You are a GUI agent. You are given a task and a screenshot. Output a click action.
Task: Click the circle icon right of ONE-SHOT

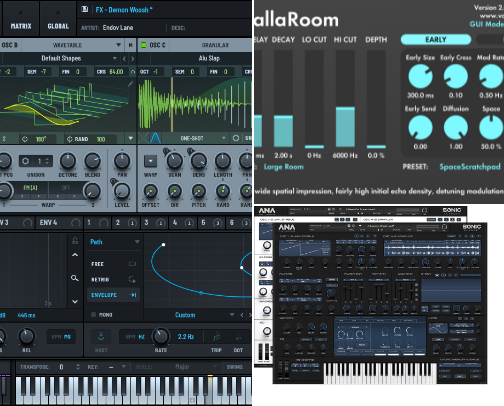pyautogui.click(x=236, y=138)
